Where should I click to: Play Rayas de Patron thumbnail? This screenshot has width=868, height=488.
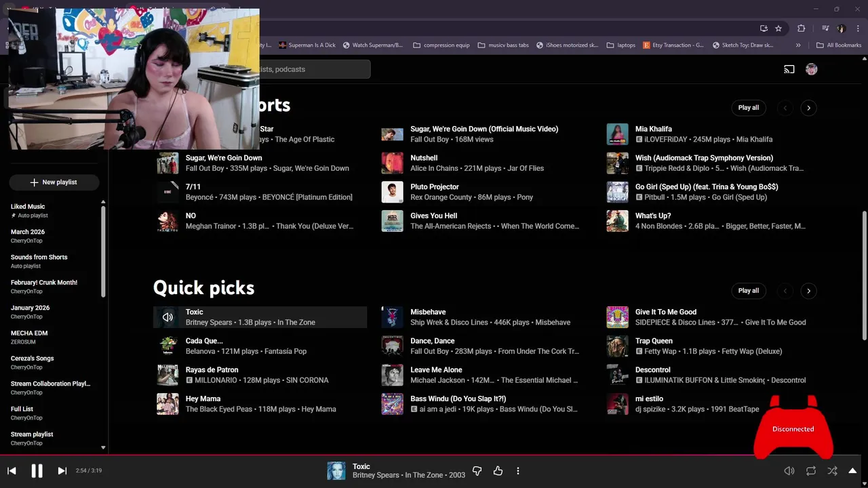click(167, 375)
